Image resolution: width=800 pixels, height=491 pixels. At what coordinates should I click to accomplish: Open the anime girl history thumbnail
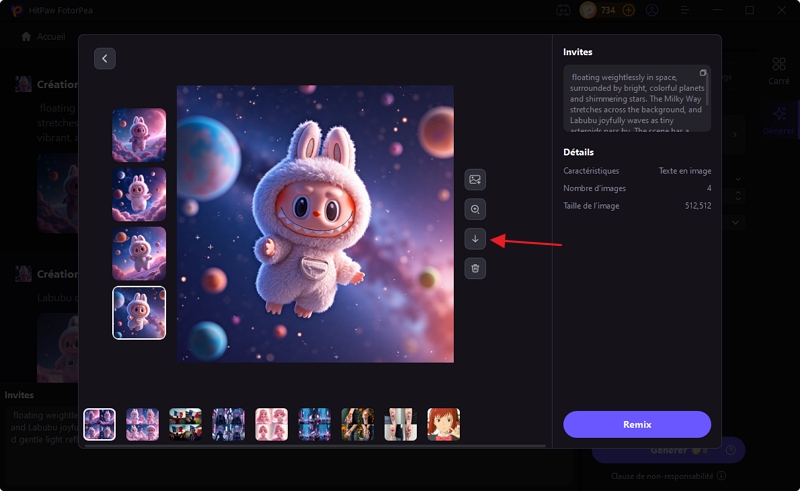(x=444, y=424)
